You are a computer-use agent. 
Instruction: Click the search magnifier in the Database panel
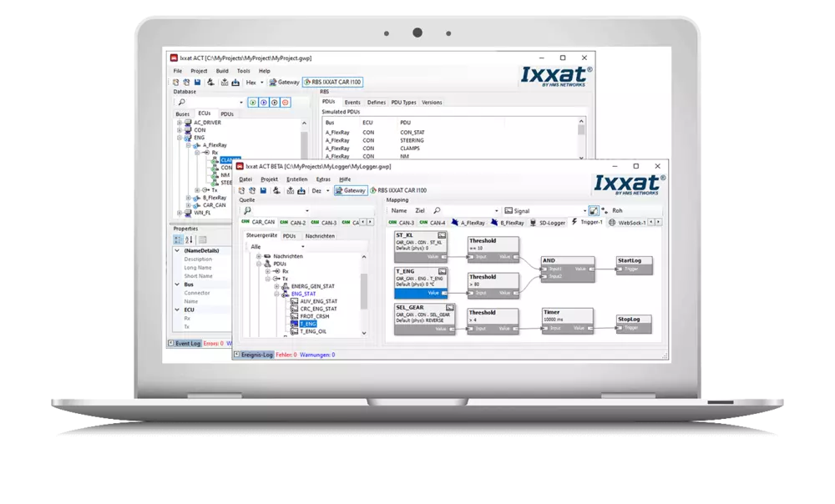[x=181, y=102]
